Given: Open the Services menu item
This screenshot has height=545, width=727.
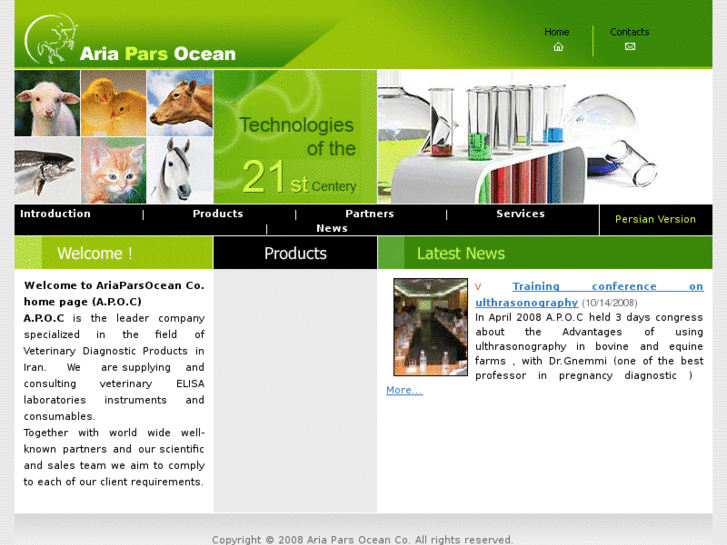Looking at the screenshot, I should [x=520, y=213].
